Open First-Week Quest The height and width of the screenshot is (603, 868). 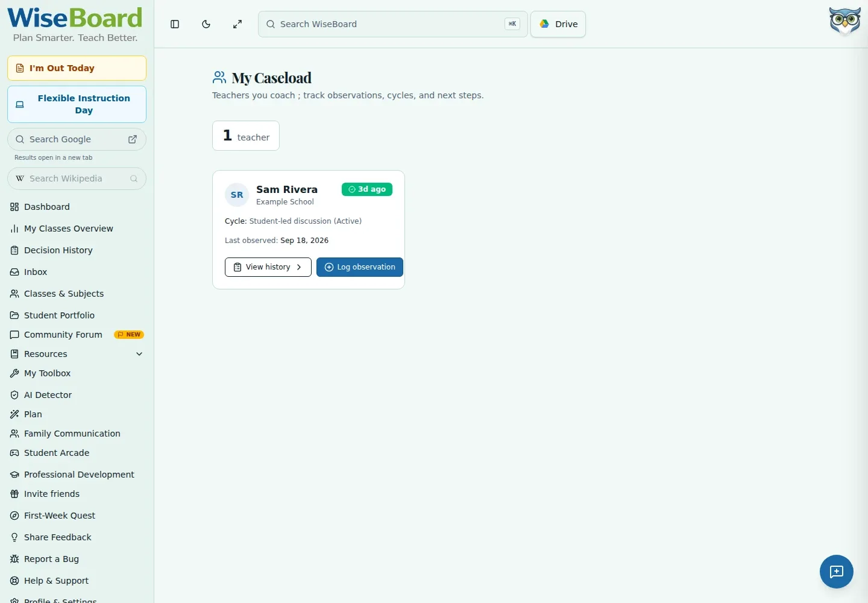(77, 516)
